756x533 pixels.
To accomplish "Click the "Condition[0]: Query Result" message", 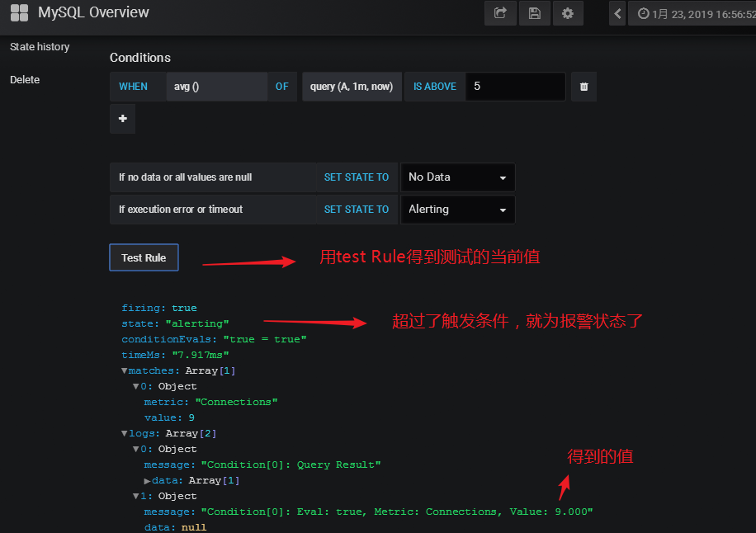I will (291, 465).
